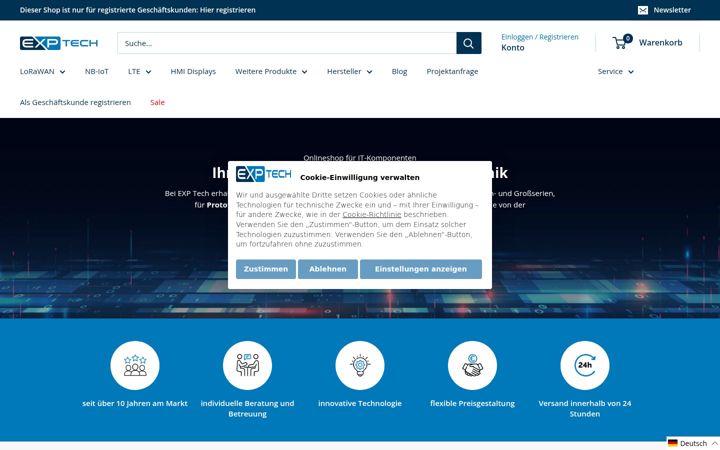Open the Cookie-Richtlinie link
Screen dimensions: 720x450
click(372, 214)
